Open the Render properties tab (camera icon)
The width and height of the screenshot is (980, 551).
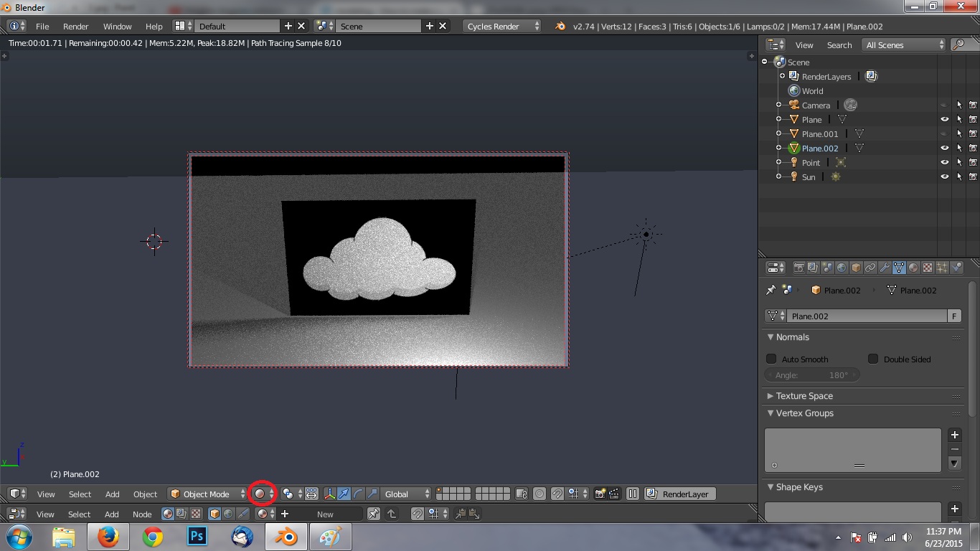(x=798, y=268)
